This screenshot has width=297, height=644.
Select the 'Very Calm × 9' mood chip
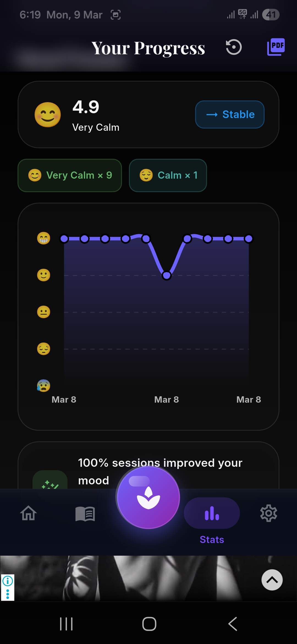(x=69, y=175)
